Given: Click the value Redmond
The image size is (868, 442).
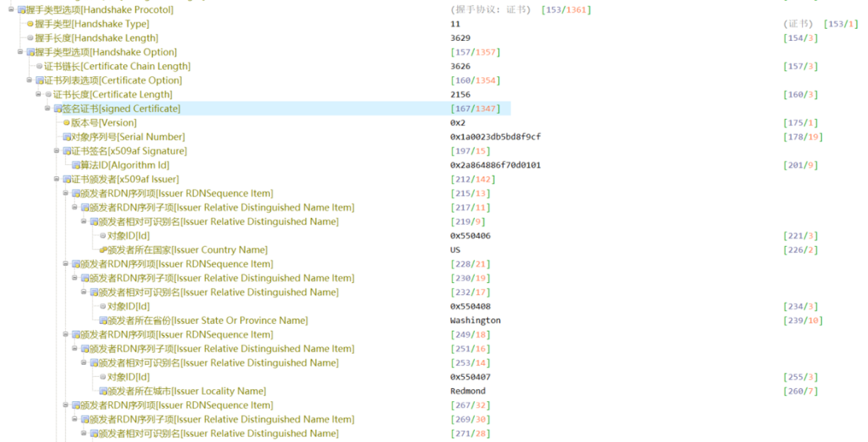Looking at the screenshot, I should [x=468, y=391].
